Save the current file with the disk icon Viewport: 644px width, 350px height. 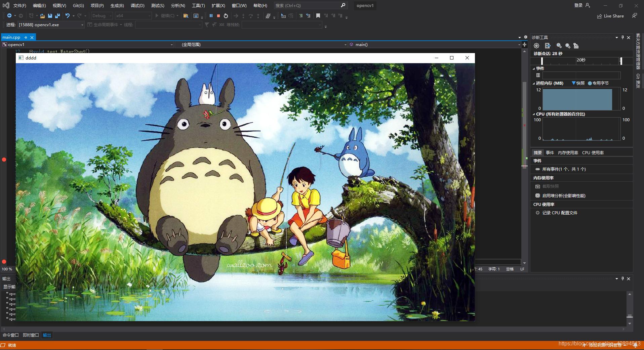click(50, 15)
